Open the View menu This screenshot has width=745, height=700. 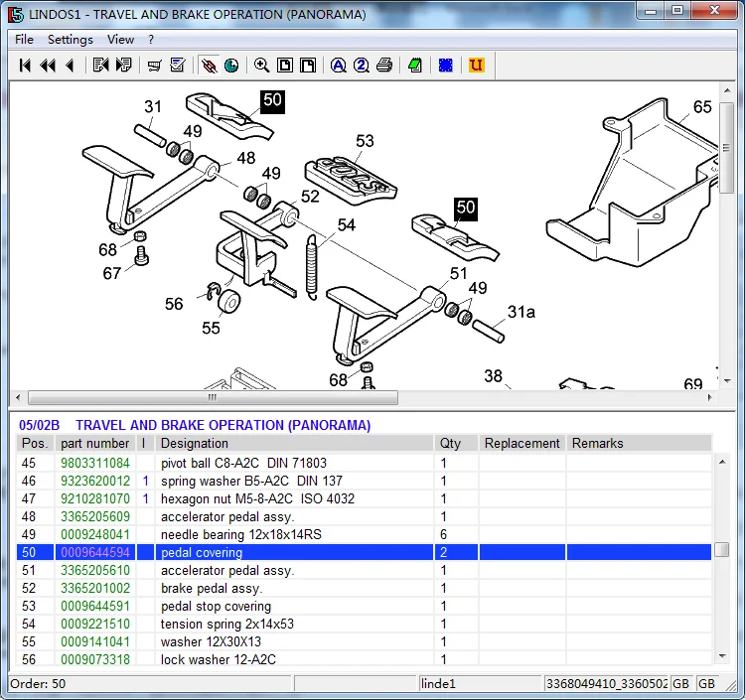coord(120,40)
